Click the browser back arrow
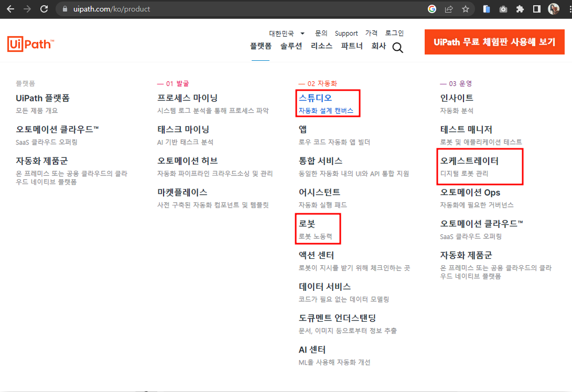572x392 pixels. pyautogui.click(x=10, y=9)
